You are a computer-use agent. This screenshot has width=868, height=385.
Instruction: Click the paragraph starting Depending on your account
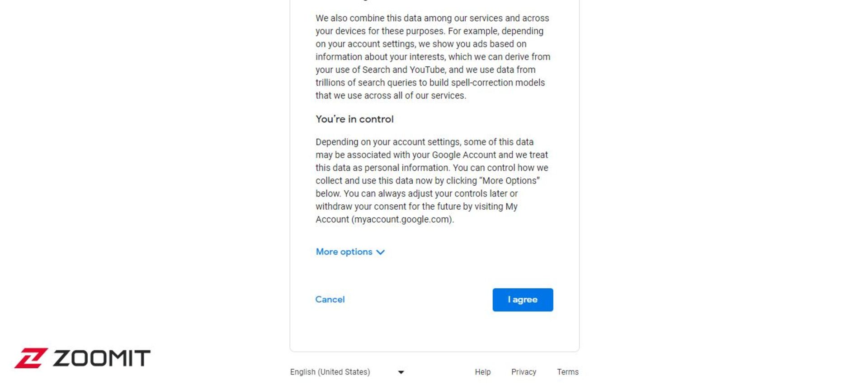(x=432, y=181)
